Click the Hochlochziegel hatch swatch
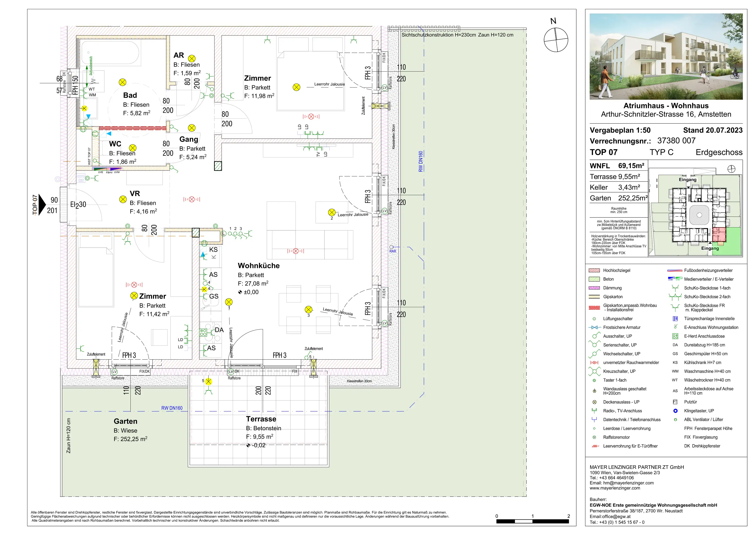The height and width of the screenshot is (535, 756). [x=594, y=270]
